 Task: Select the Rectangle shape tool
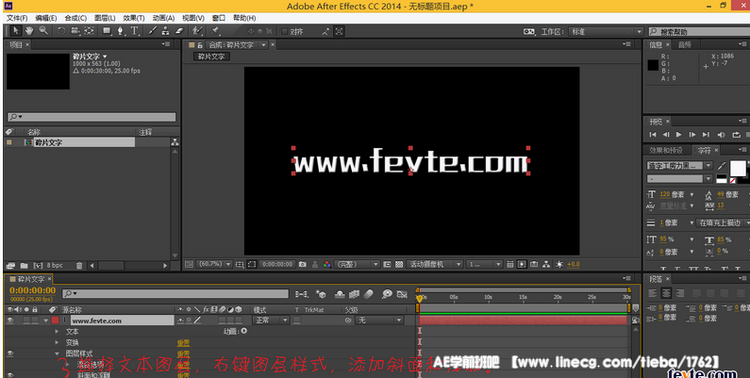point(106,31)
